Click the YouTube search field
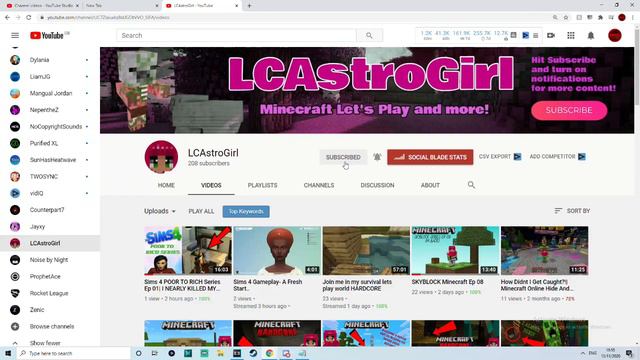The height and width of the screenshot is (360, 640). click(x=236, y=36)
